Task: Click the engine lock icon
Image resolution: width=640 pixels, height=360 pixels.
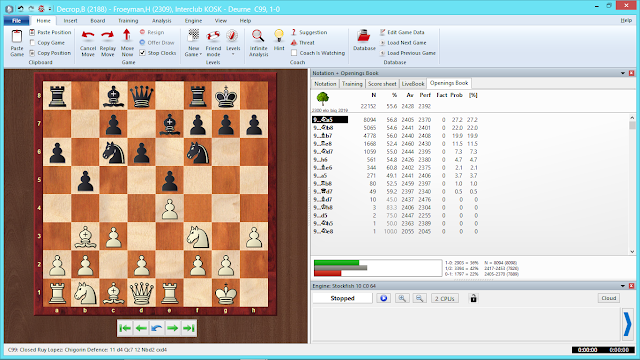Action: 473,298
